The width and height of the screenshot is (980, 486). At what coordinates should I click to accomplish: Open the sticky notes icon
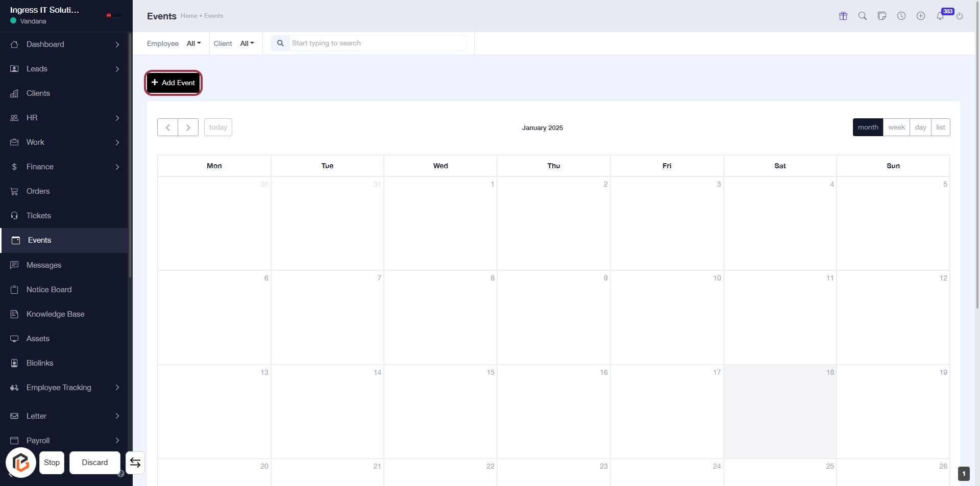coord(882,16)
